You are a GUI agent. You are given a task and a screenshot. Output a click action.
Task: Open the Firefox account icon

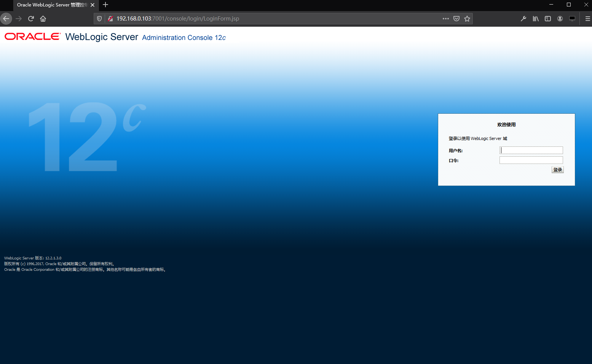coord(560,19)
